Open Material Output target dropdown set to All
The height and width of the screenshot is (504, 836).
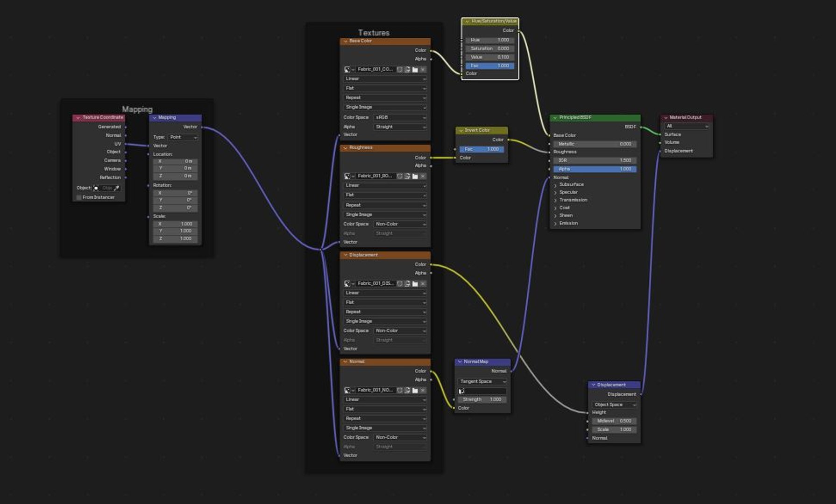tap(687, 126)
